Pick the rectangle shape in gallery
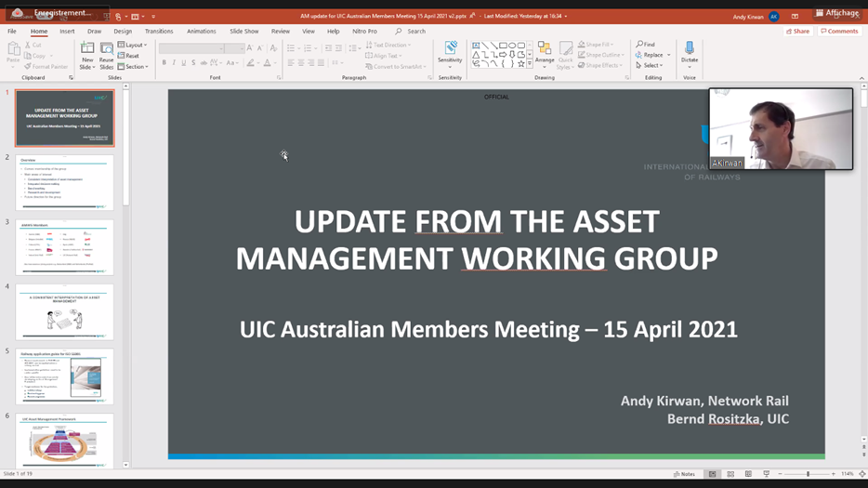 [x=503, y=46]
